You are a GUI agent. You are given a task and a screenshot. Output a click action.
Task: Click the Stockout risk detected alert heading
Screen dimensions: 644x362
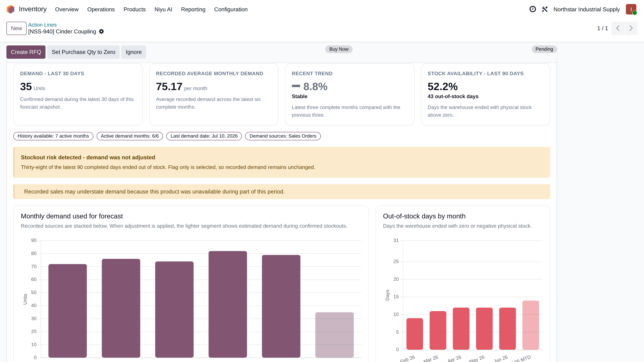[x=88, y=157]
